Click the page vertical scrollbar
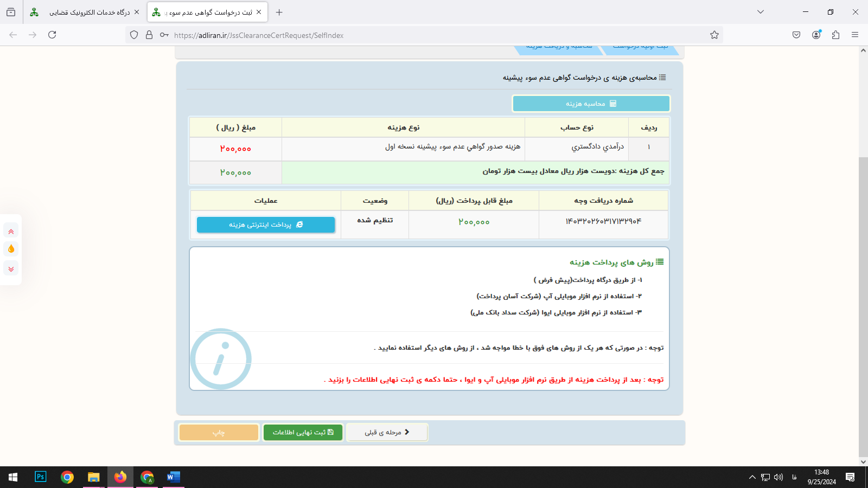Viewport: 868px width, 488px height. click(x=863, y=307)
